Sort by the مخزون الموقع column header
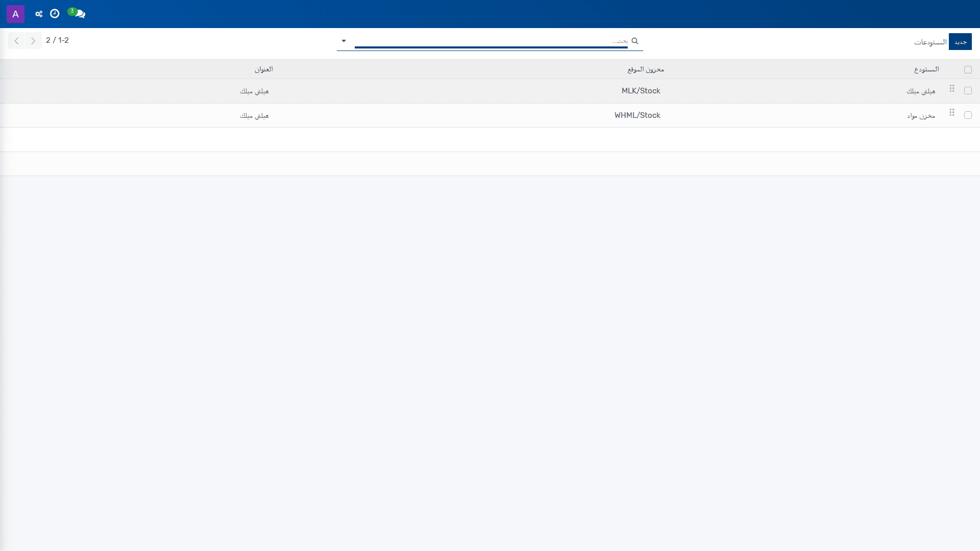Screen dimensions: 980x551 pyautogui.click(x=646, y=69)
